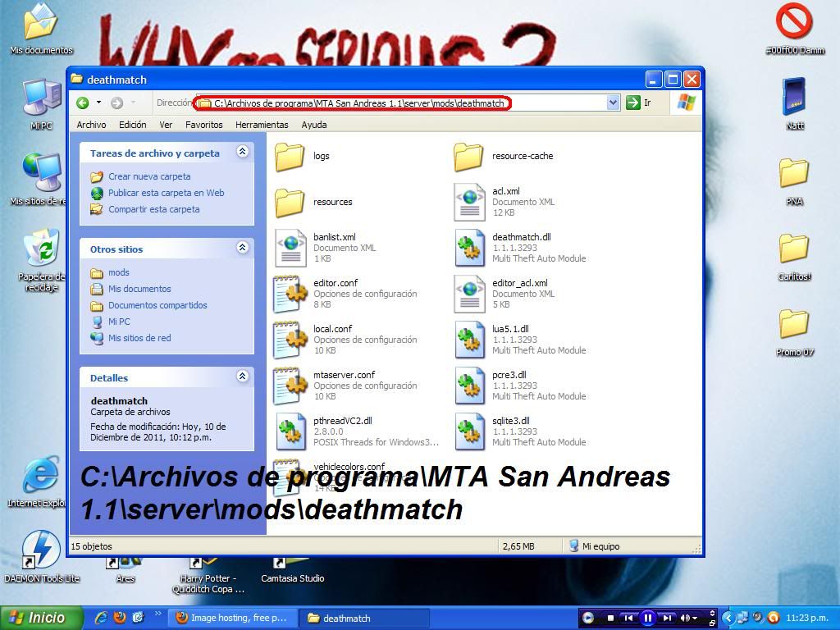
Task: Open the Inicio start menu
Action: tap(41, 618)
